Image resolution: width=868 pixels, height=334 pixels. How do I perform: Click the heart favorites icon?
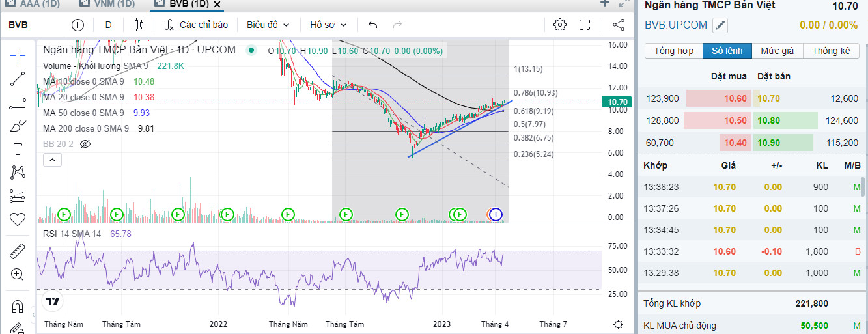point(18,219)
